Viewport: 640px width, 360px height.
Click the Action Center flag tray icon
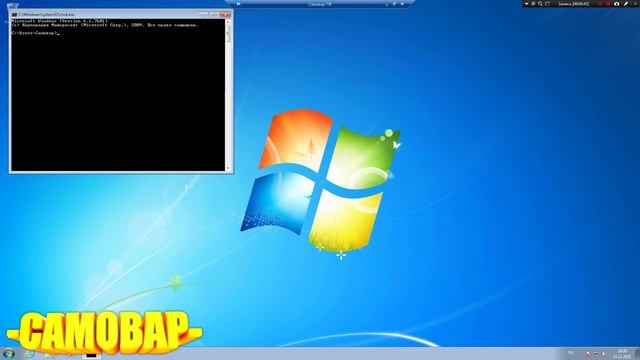click(x=589, y=354)
